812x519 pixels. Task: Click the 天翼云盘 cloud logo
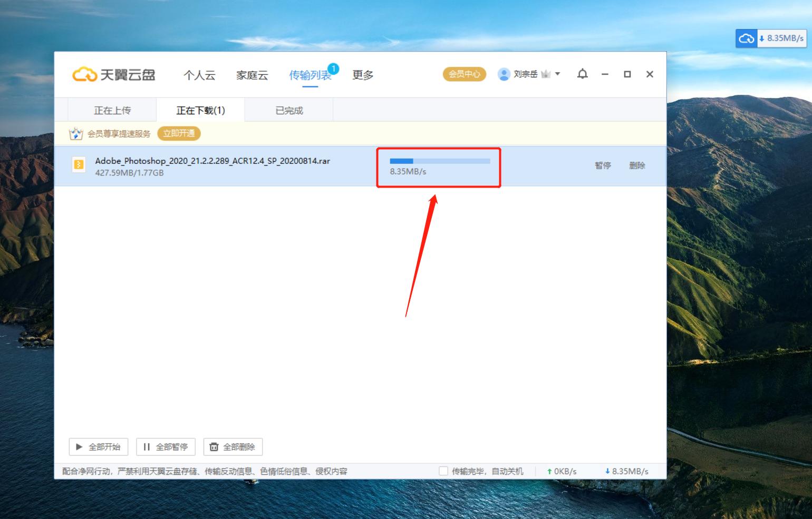coord(84,74)
